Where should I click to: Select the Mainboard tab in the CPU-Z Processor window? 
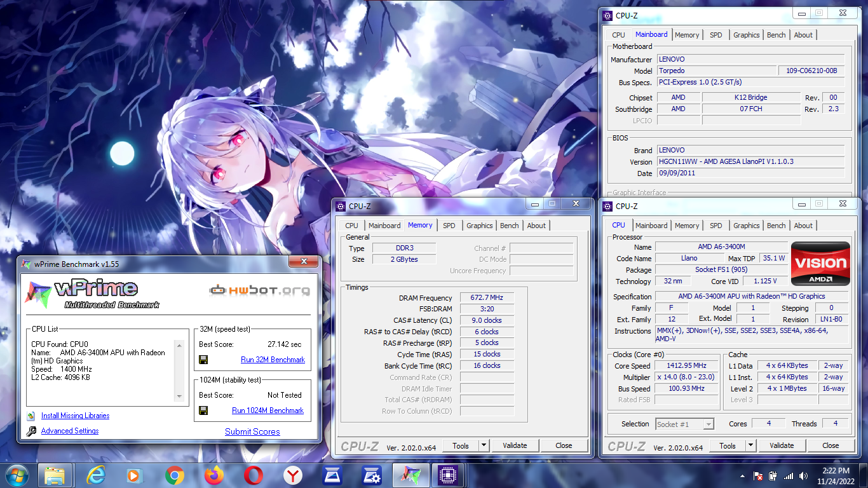(651, 226)
